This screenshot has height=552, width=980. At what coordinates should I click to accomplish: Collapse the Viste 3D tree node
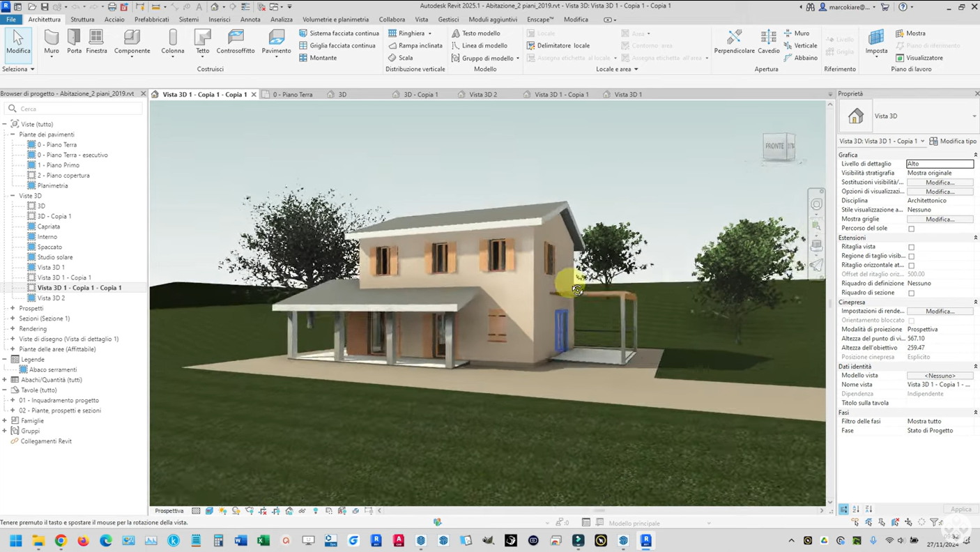[x=13, y=196]
